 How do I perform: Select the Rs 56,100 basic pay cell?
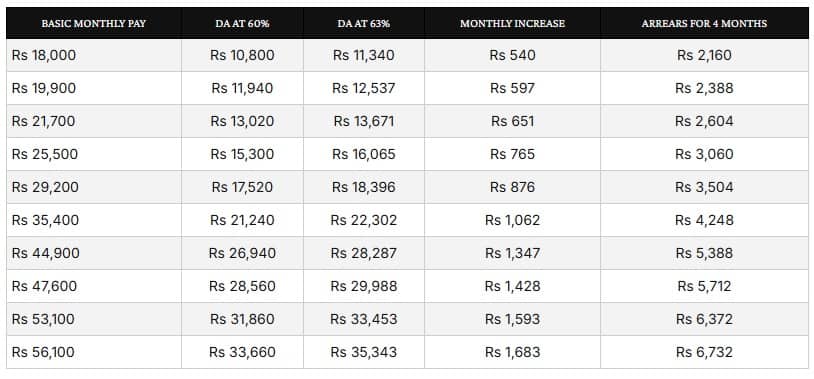point(94,352)
